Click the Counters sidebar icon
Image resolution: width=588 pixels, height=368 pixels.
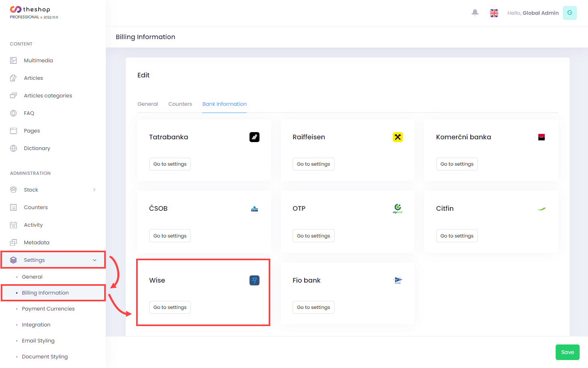14,208
